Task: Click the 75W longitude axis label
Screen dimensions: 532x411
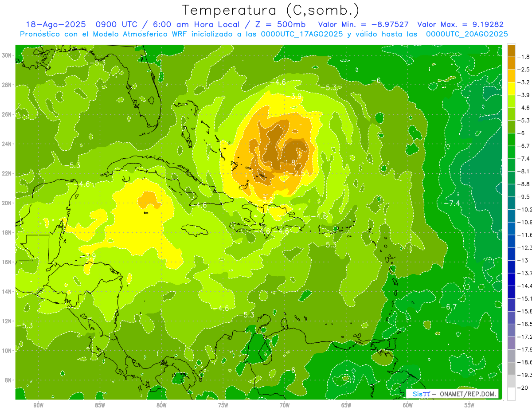Action: [x=223, y=405]
